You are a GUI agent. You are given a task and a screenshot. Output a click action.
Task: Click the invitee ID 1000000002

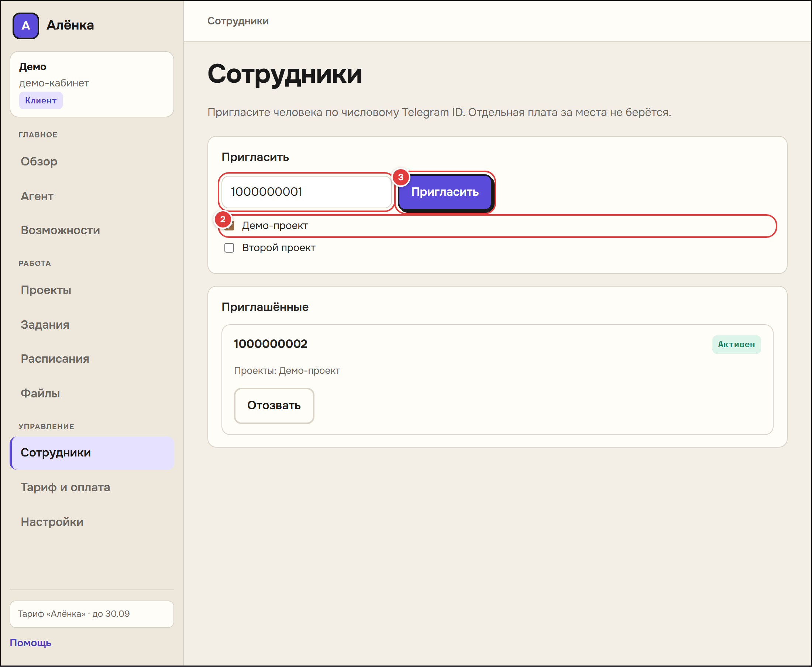271,344
